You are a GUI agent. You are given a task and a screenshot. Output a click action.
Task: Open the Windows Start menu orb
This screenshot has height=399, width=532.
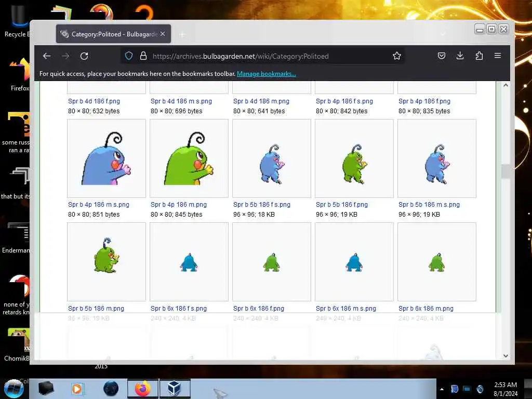point(14,389)
